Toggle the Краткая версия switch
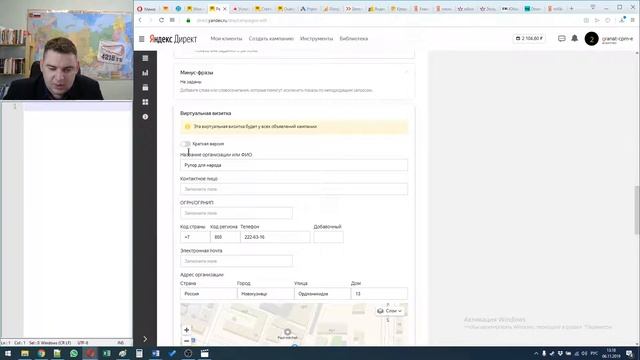This screenshot has height=360, width=640. coord(185,144)
